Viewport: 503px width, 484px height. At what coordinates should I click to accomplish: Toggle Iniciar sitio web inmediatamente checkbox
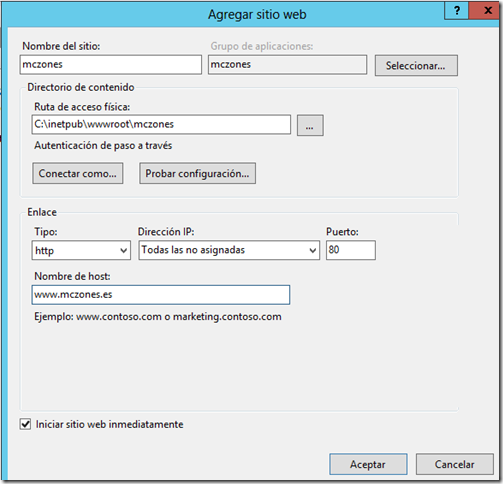click(x=25, y=424)
